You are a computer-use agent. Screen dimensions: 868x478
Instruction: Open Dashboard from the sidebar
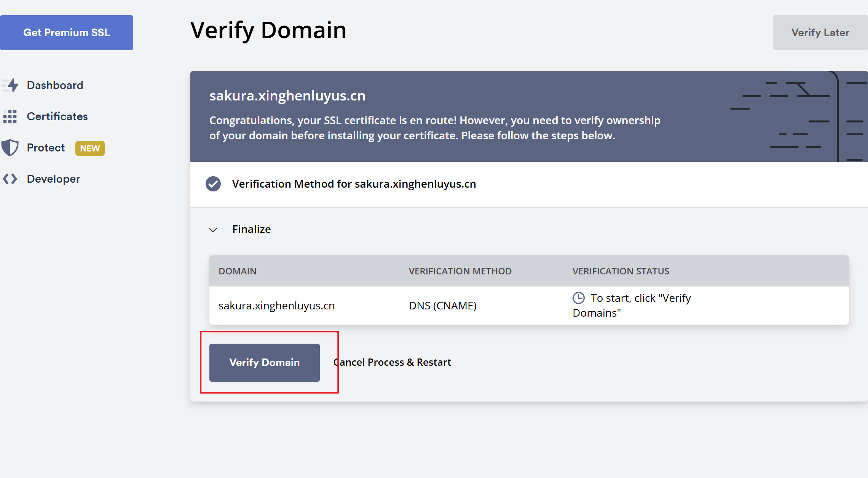coord(55,85)
